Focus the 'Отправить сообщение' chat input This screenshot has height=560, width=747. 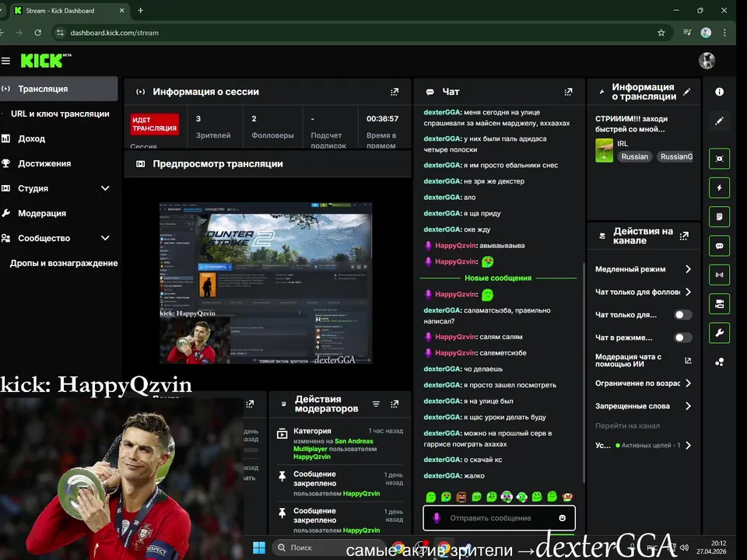click(x=499, y=518)
